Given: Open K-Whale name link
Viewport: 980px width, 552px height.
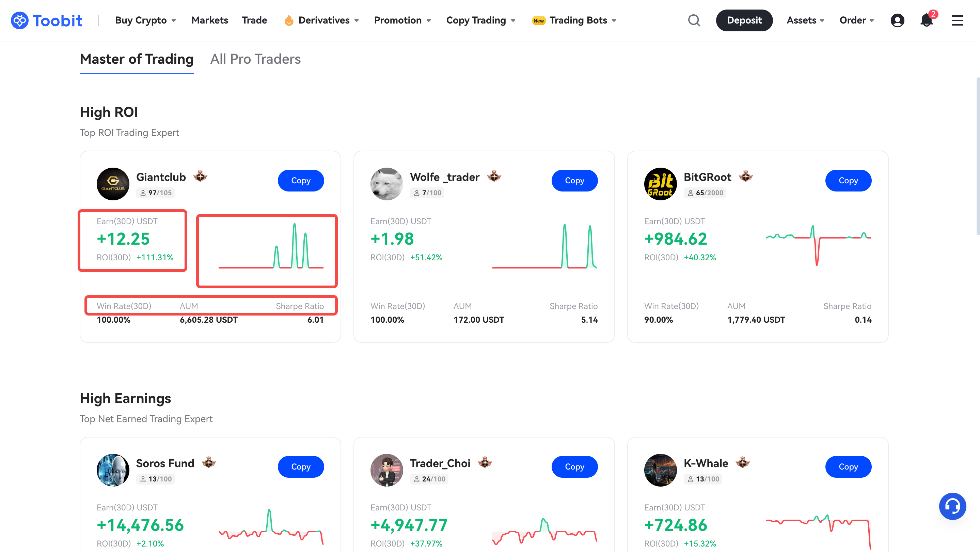Looking at the screenshot, I should (x=706, y=463).
